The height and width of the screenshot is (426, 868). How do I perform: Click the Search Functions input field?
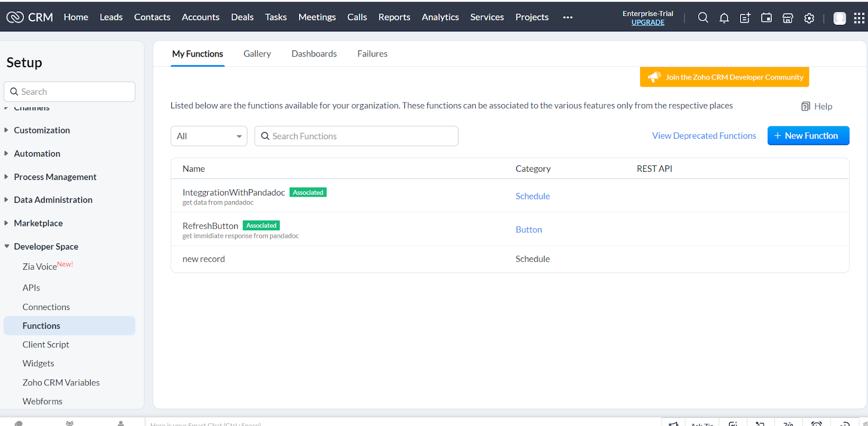356,136
